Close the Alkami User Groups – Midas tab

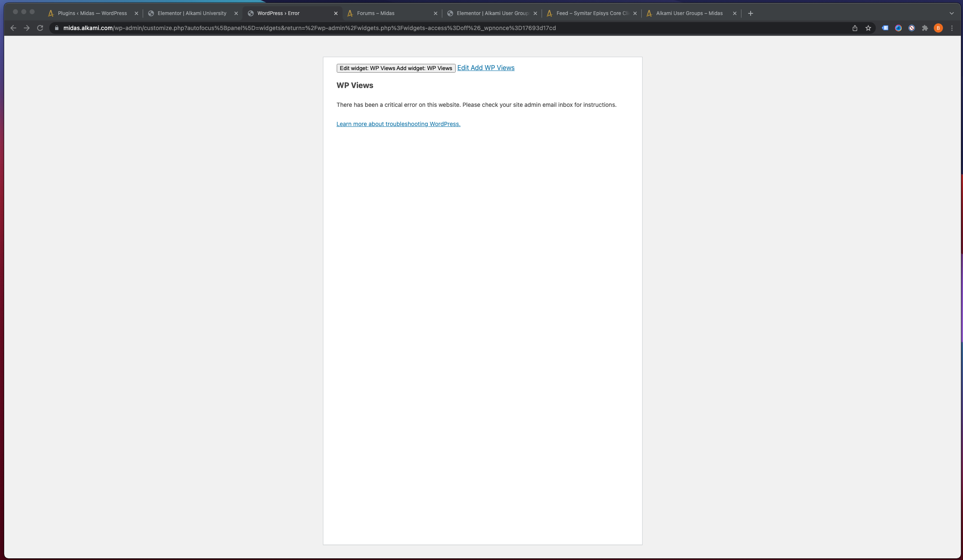coord(735,13)
